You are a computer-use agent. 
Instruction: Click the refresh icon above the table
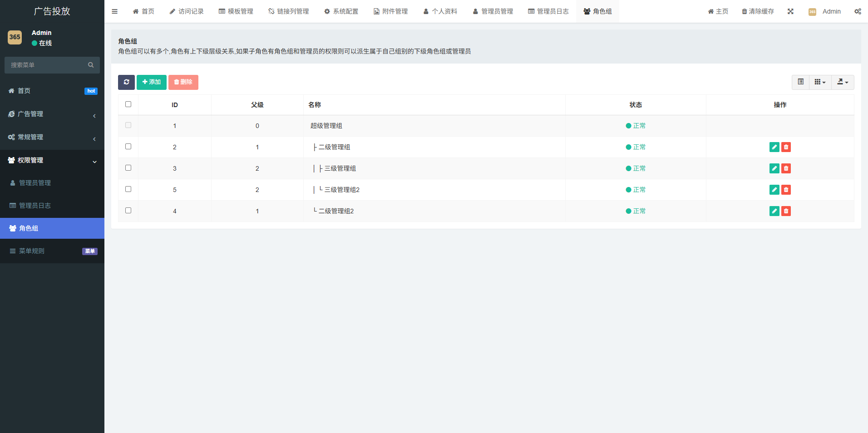point(126,82)
